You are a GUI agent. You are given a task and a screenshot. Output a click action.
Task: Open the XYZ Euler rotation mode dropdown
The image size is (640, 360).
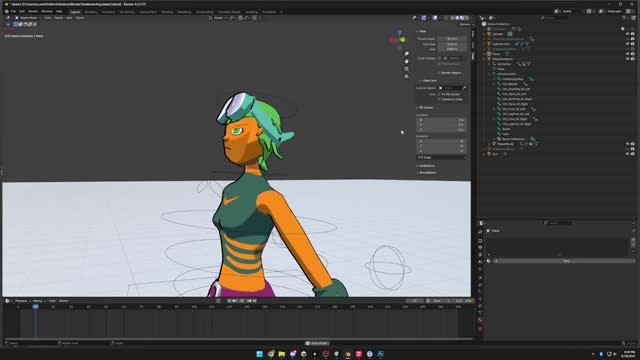(441, 158)
